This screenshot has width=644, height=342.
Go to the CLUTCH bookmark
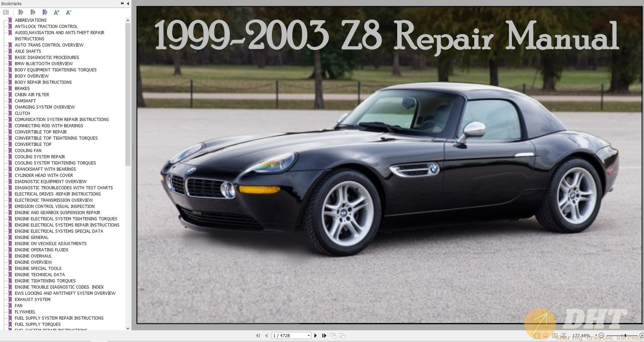[x=22, y=113]
